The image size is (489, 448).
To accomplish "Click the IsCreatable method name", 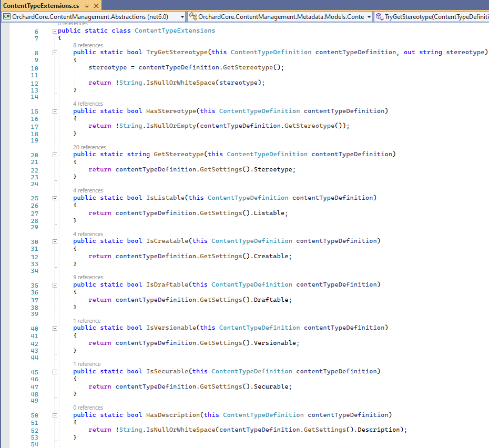I will tap(167, 241).
